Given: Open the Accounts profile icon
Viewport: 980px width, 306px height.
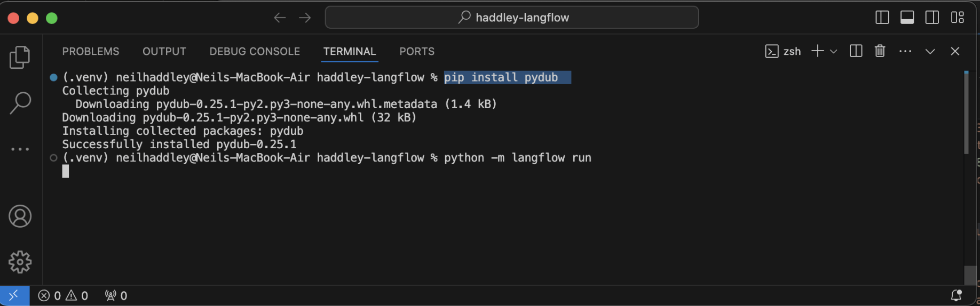Looking at the screenshot, I should tap(20, 216).
